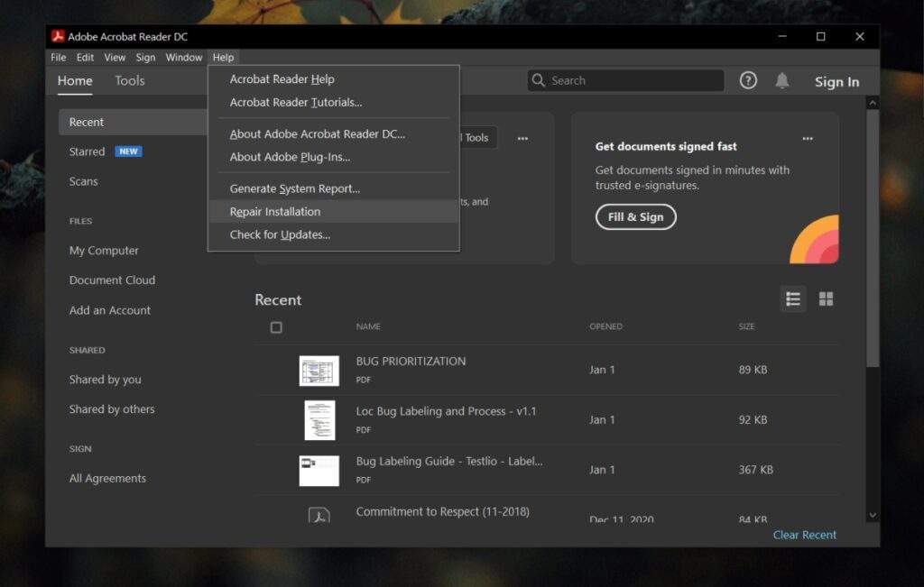The width and height of the screenshot is (924, 587).
Task: Select the list view icon for recent files
Action: click(x=793, y=298)
